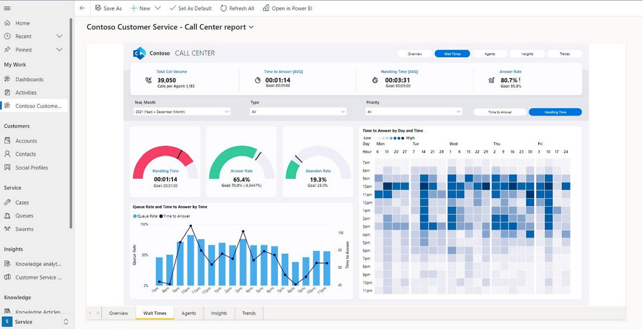Expand the New dropdown chevron

point(158,8)
